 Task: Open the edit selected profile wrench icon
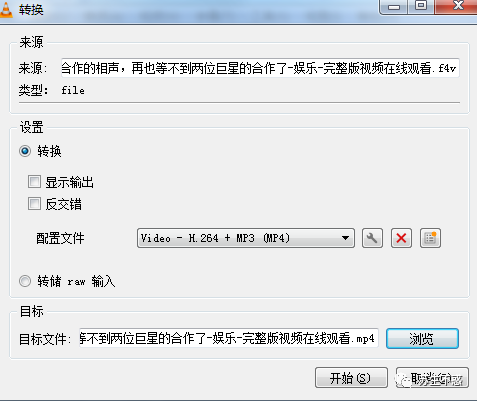coord(372,238)
